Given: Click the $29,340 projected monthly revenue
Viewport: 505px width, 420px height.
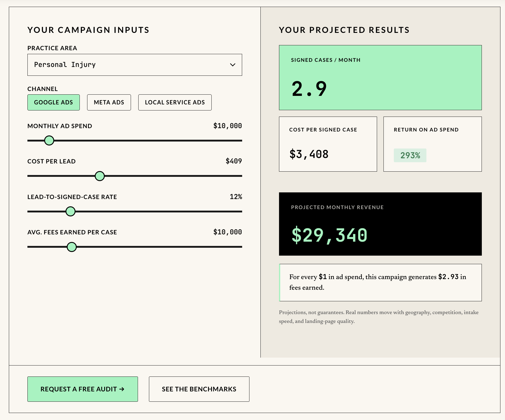Looking at the screenshot, I should click(329, 235).
